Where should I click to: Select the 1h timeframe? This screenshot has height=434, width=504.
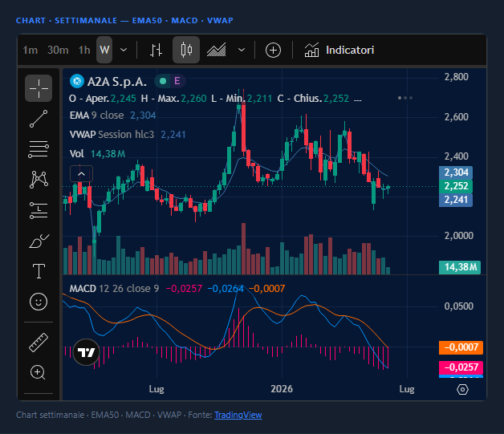84,50
